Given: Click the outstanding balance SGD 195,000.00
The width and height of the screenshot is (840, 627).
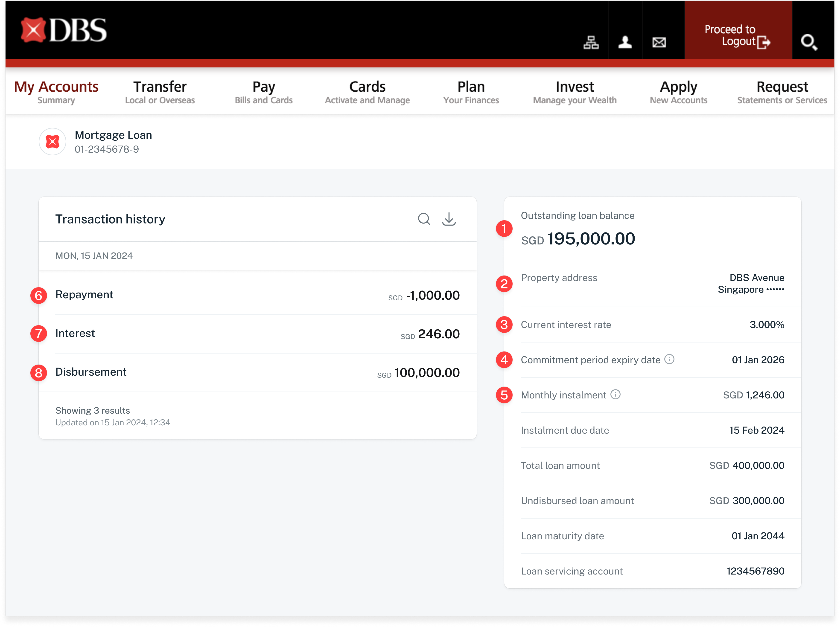Looking at the screenshot, I should pyautogui.click(x=578, y=239).
